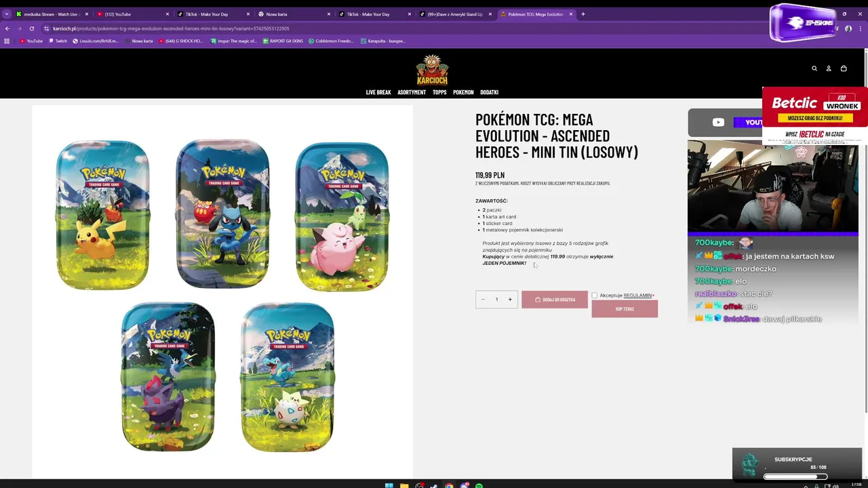Screen dimensions: 868x488
Task: Open the Windows Start menu
Action: click(389, 485)
